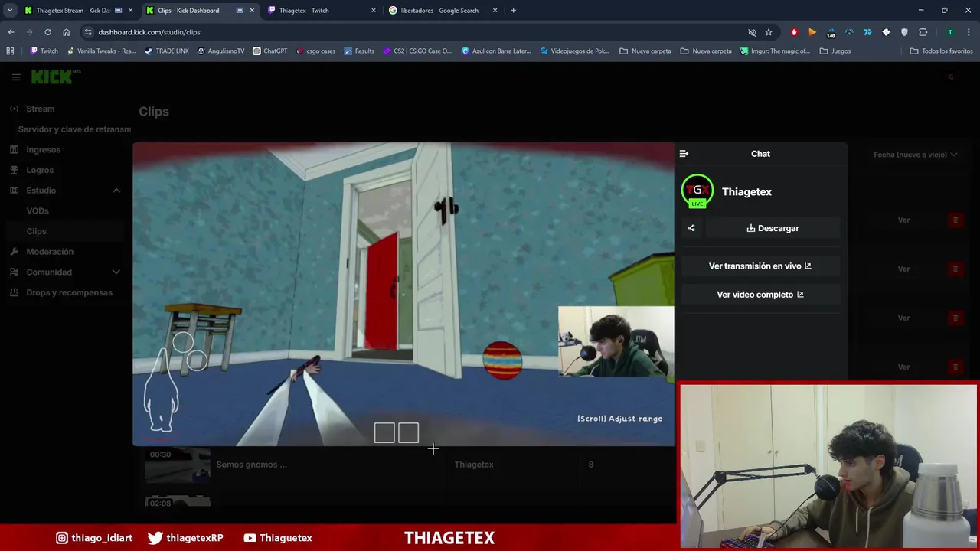Click the Descargar download button
This screenshot has width=980, height=551.
coord(773,228)
